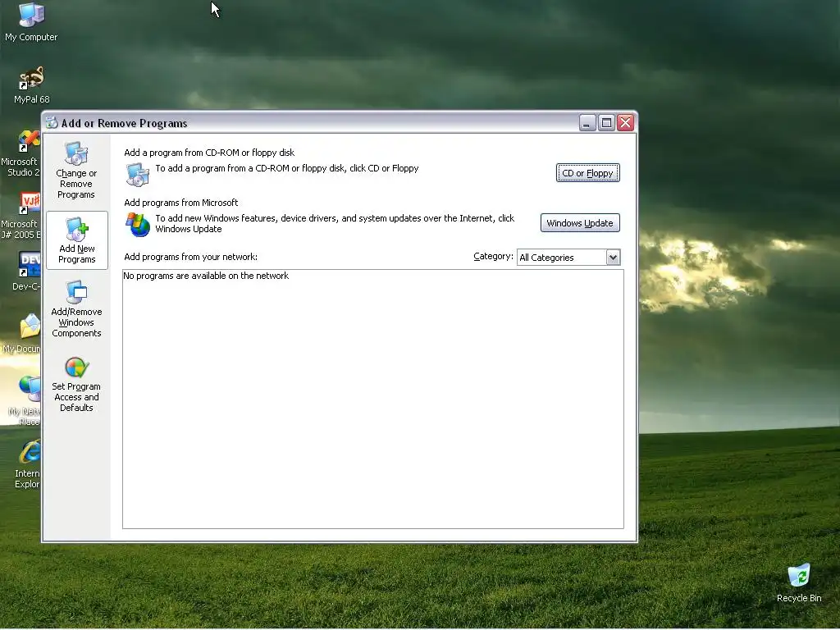Select the Recycle Bin desktop icon
This screenshot has width=840, height=630.
coord(799,583)
